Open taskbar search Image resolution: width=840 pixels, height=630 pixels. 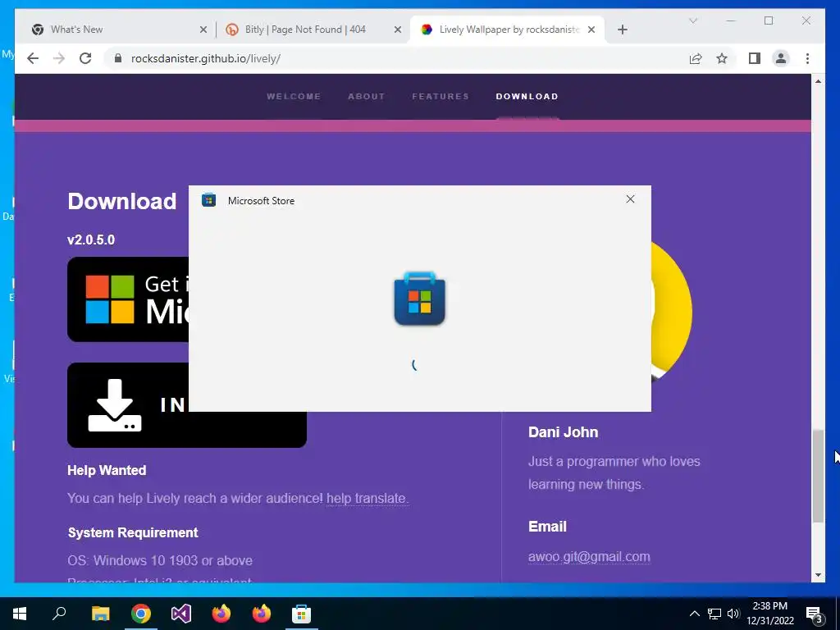point(59,614)
